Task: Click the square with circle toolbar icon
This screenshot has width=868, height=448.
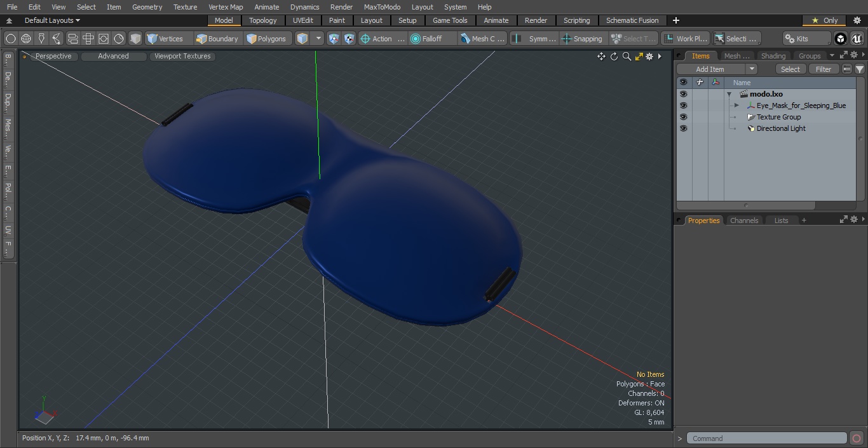Action: (104, 39)
